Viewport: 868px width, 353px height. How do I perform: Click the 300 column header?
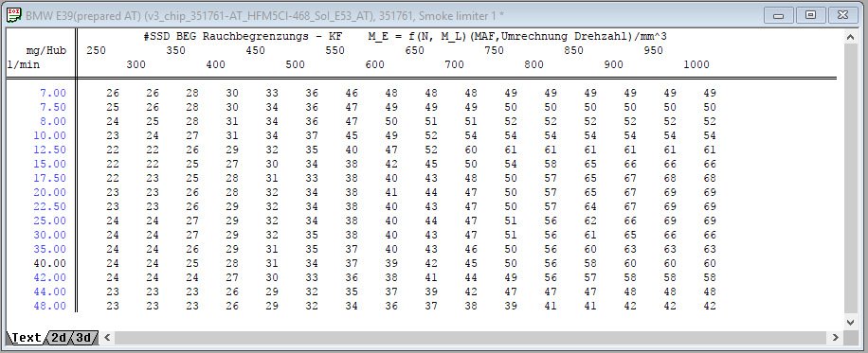(136, 64)
